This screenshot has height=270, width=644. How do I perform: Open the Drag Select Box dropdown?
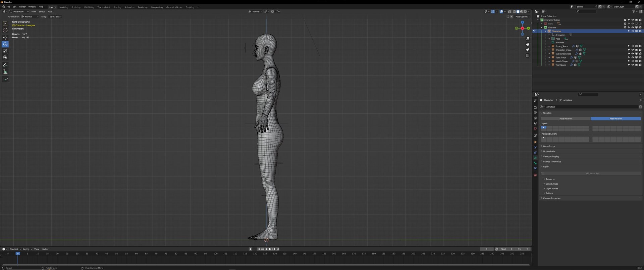click(55, 17)
